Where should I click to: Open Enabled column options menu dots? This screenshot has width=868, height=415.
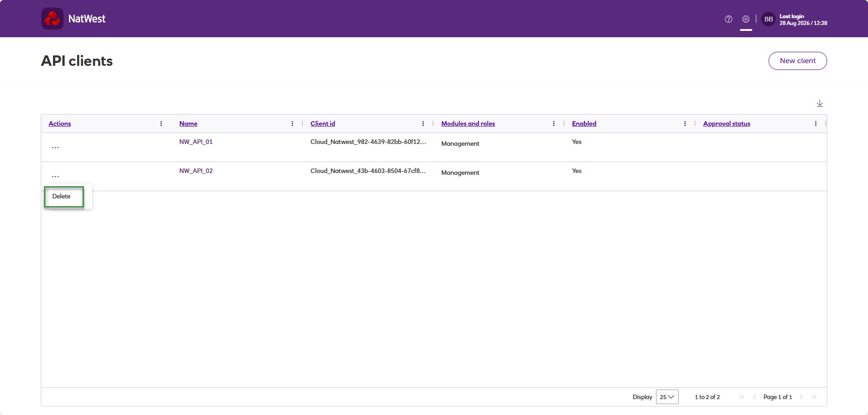point(685,124)
